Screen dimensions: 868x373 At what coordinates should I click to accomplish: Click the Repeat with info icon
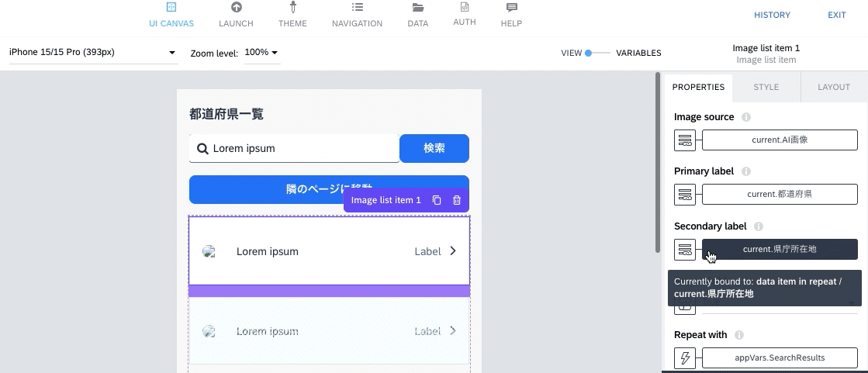(x=739, y=335)
